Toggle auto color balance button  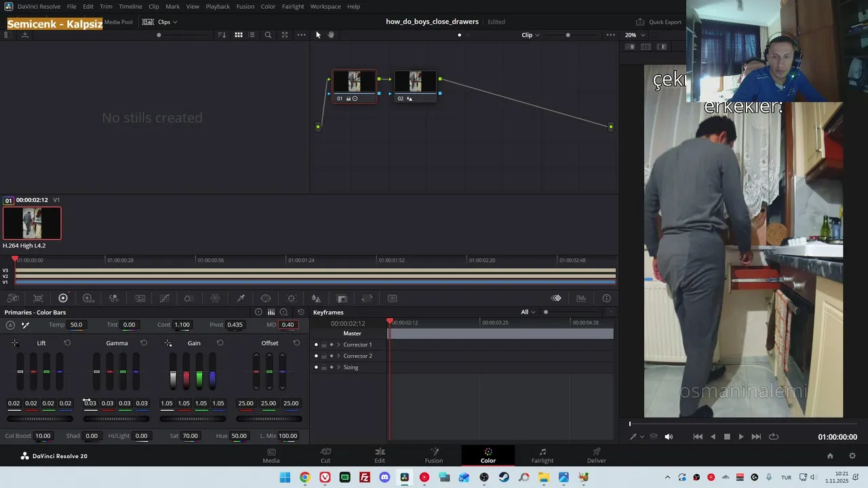pos(10,325)
